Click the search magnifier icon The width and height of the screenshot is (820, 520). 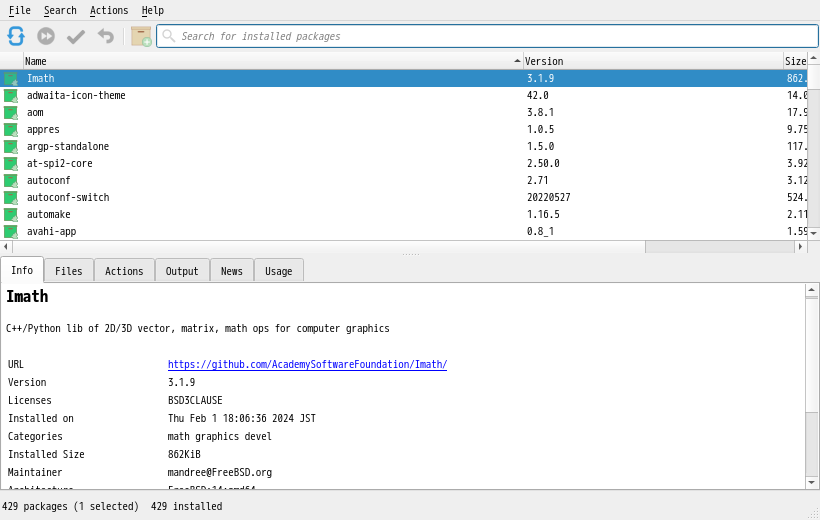pos(168,36)
